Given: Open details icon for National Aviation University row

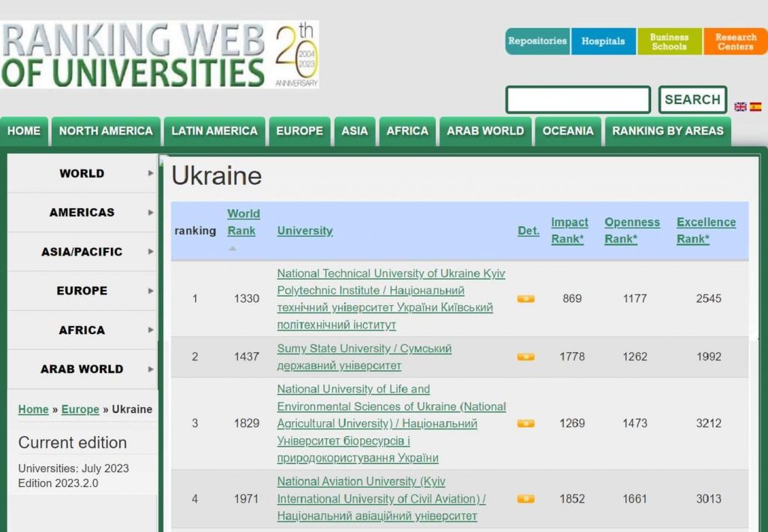Looking at the screenshot, I should click(526, 499).
